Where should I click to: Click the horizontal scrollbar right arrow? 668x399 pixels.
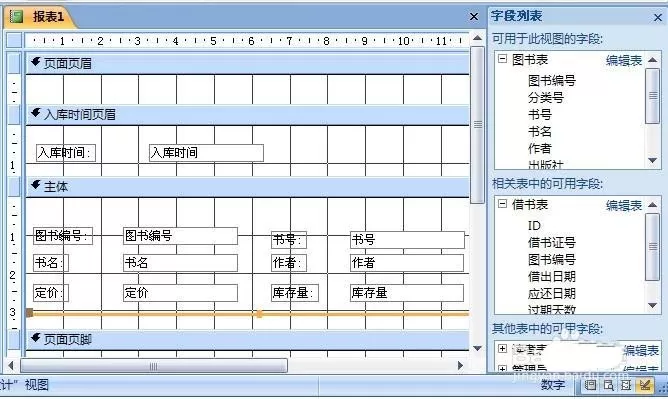point(461,365)
